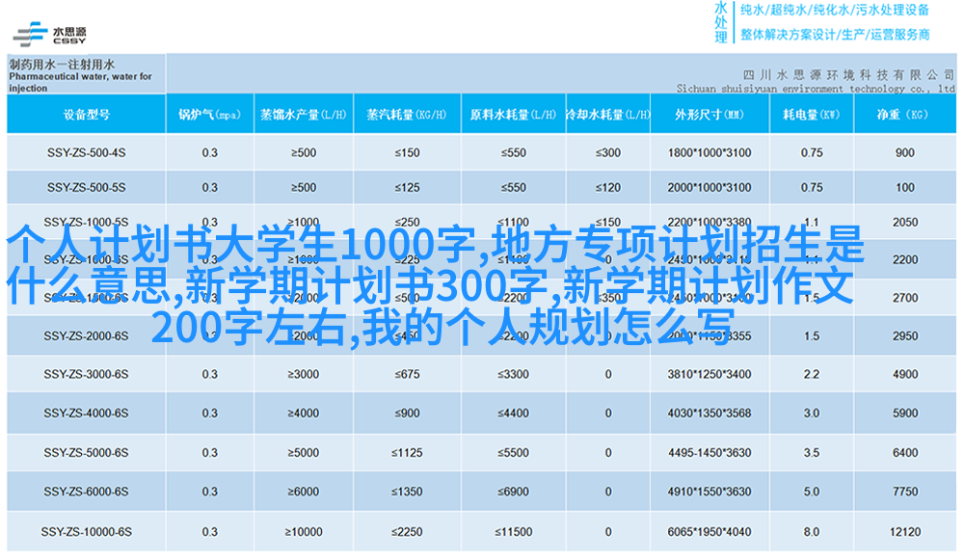Select the 外形尺寸(MM) column header
Viewport: 964px width, 560px height.
click(709, 115)
